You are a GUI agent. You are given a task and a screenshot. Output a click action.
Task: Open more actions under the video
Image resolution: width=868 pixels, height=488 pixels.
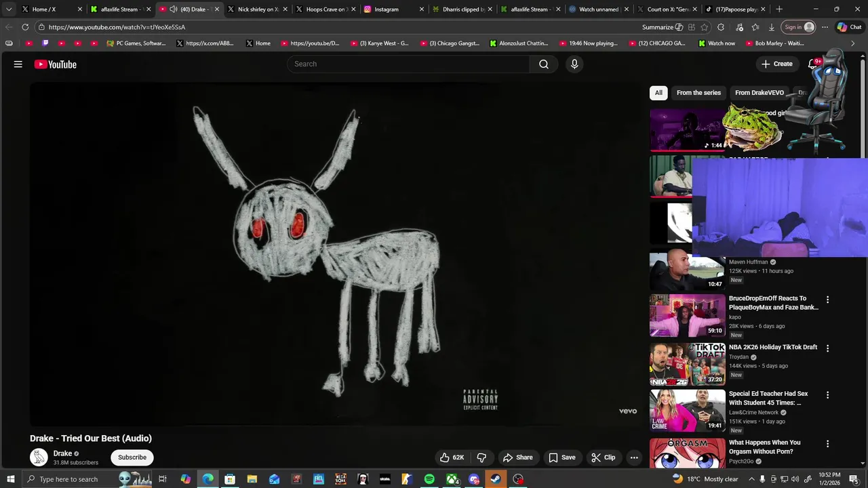tap(634, 457)
